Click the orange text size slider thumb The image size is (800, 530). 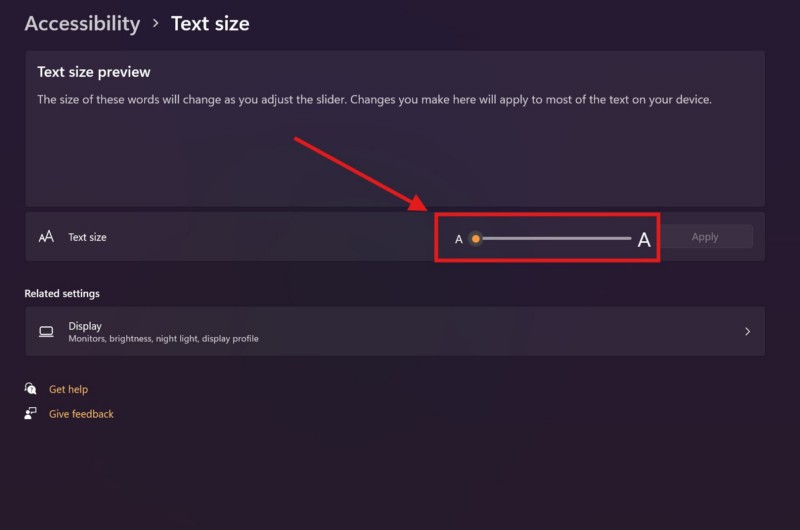point(476,238)
